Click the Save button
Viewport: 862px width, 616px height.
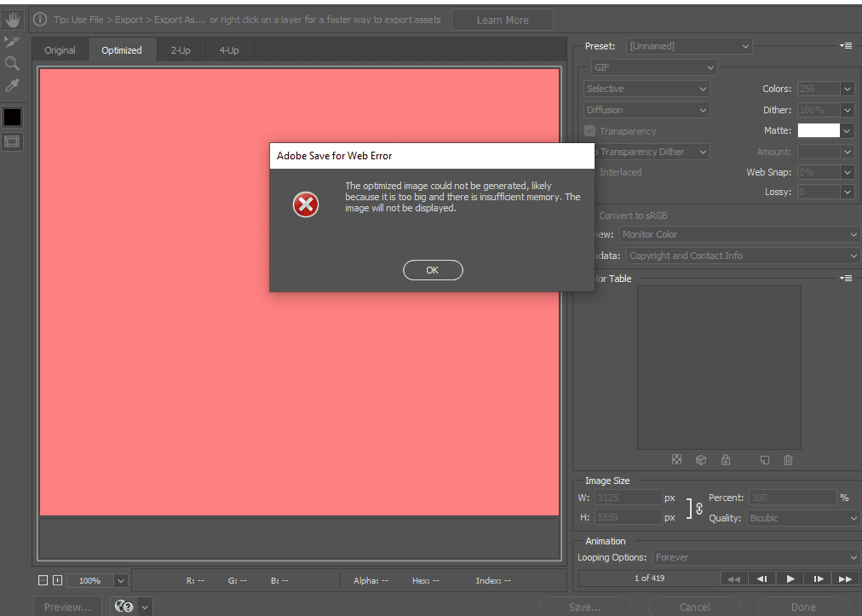coord(585,607)
